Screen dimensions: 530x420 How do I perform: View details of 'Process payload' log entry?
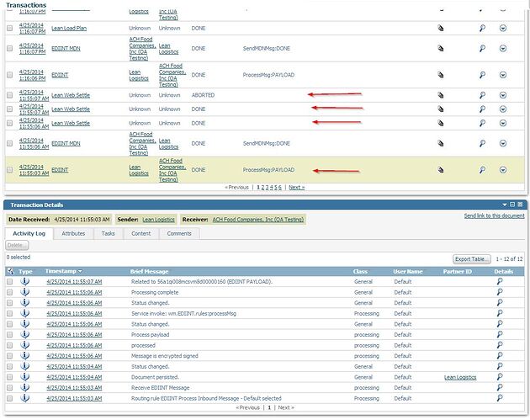(500, 334)
